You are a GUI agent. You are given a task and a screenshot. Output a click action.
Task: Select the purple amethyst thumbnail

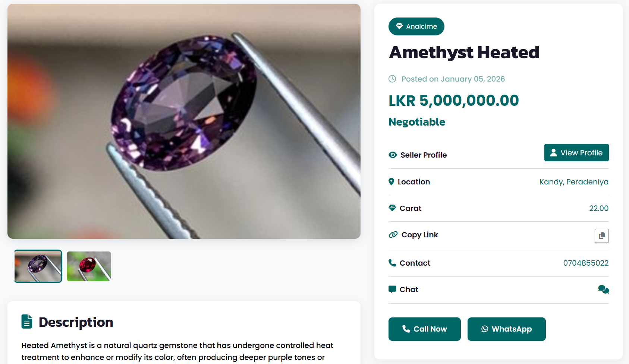click(38, 266)
